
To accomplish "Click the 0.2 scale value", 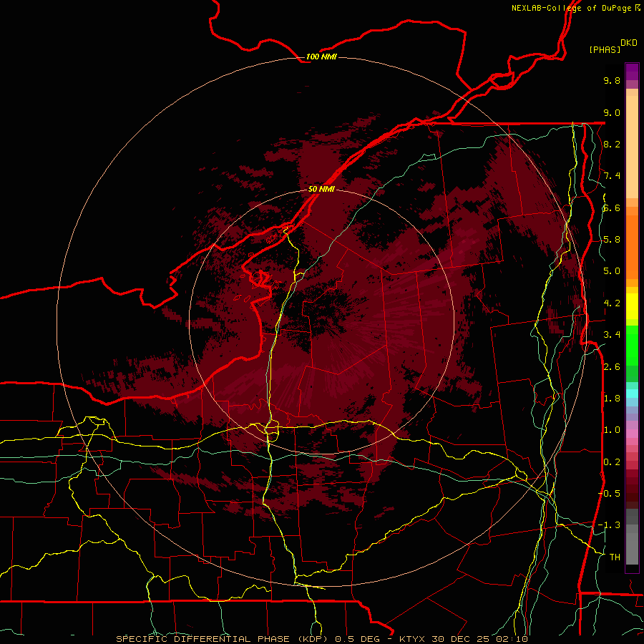I will coord(612,462).
